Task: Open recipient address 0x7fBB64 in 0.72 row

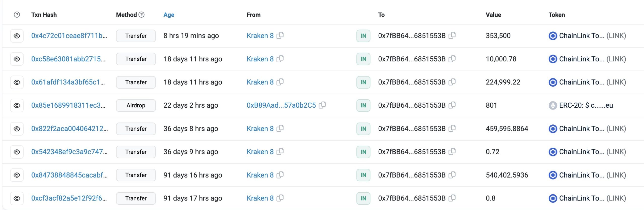Action: (x=412, y=152)
